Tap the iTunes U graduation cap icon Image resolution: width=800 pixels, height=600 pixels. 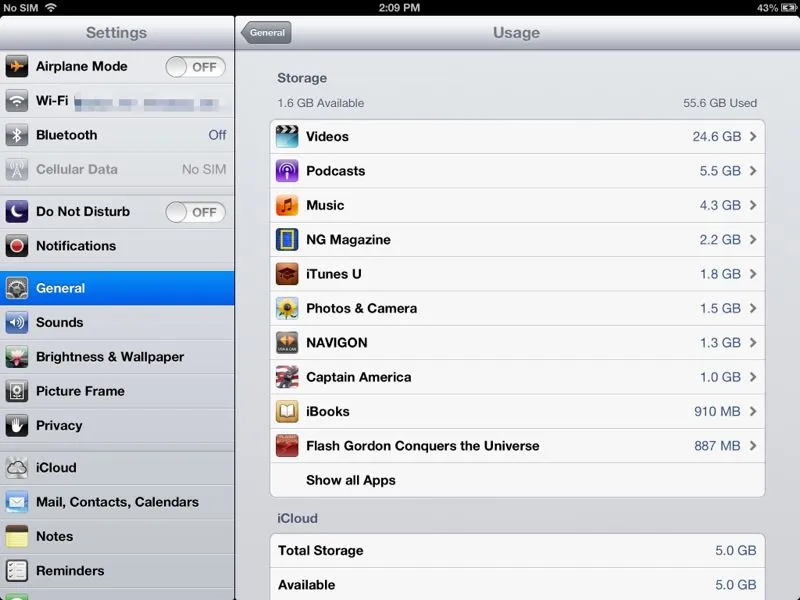(x=287, y=274)
